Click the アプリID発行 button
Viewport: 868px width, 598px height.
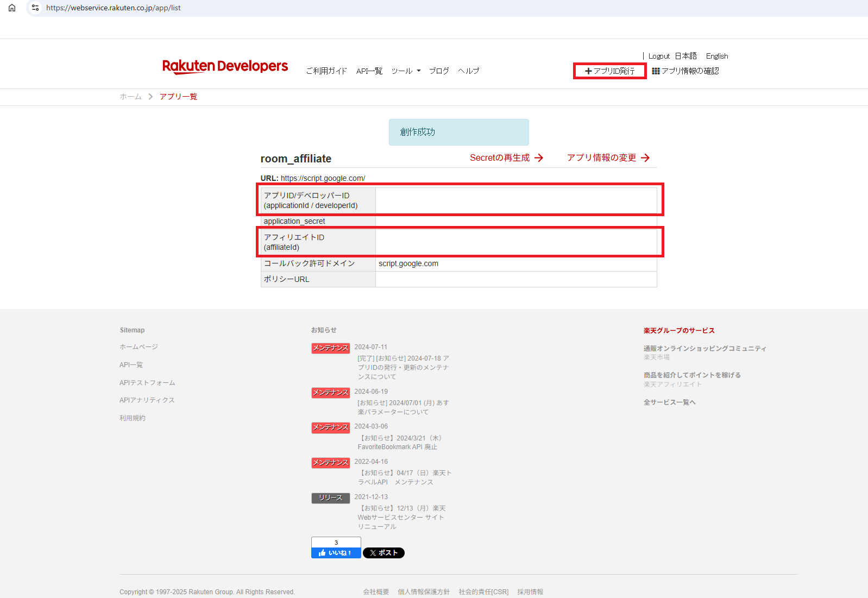click(x=610, y=71)
